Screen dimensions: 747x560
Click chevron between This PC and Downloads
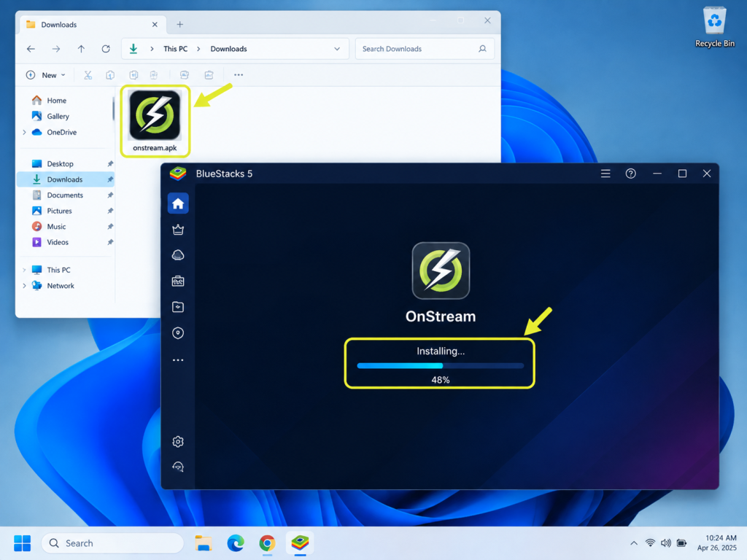[x=198, y=49]
